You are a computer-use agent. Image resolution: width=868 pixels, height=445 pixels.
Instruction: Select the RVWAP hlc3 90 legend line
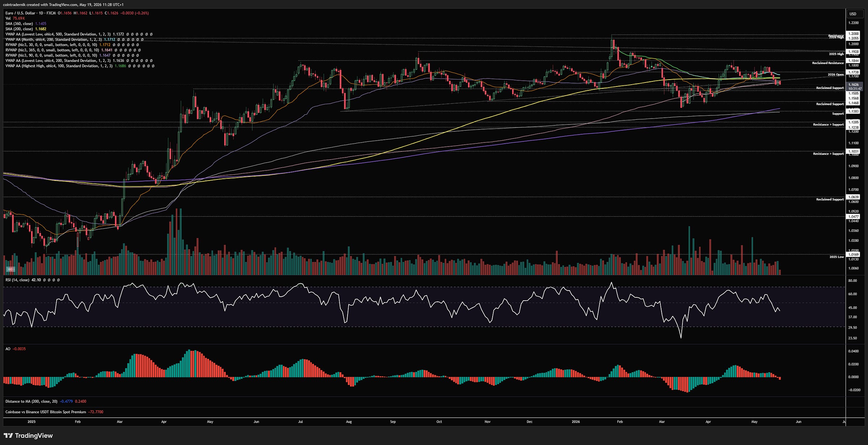tap(72, 55)
